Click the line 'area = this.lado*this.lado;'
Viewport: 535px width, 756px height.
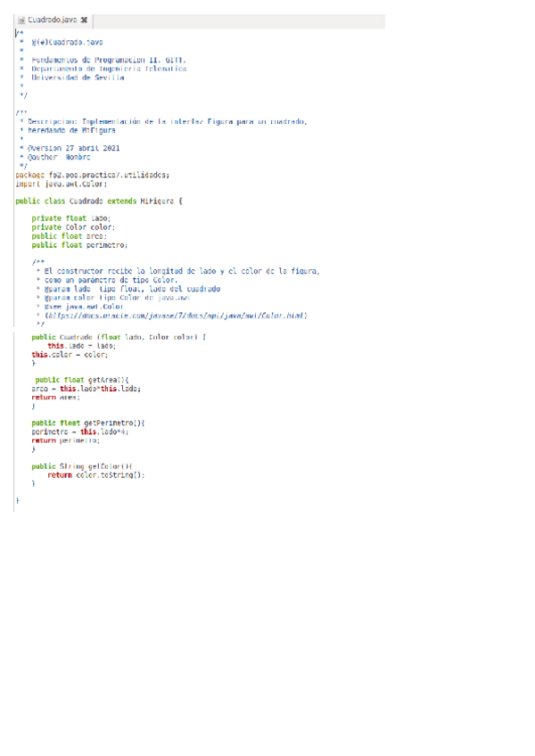pyautogui.click(x=86, y=389)
